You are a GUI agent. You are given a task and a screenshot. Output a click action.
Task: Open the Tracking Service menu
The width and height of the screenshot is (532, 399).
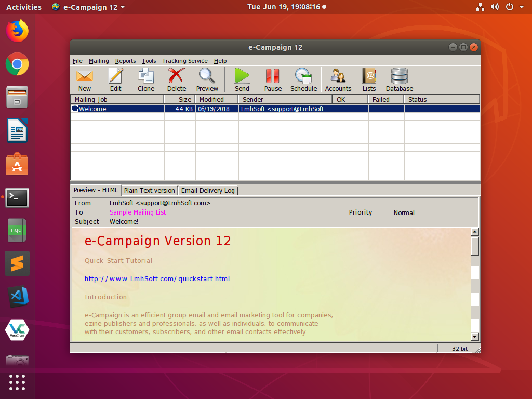184,61
